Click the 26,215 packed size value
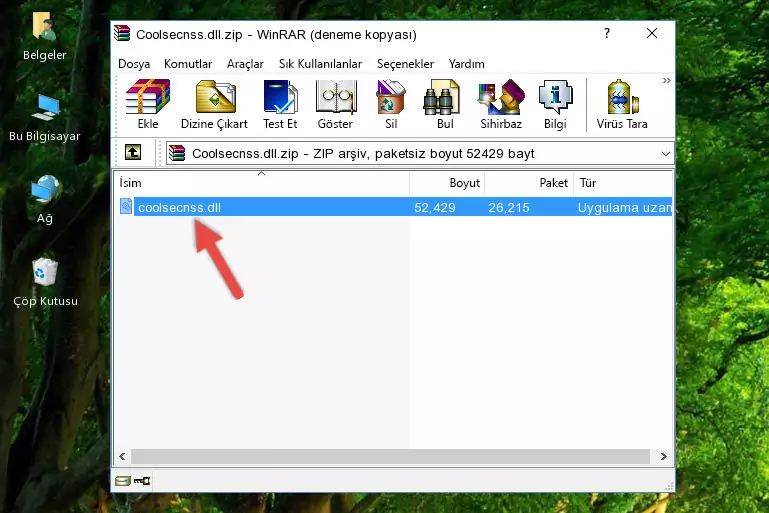Screen dimensions: 769x513 coord(509,207)
